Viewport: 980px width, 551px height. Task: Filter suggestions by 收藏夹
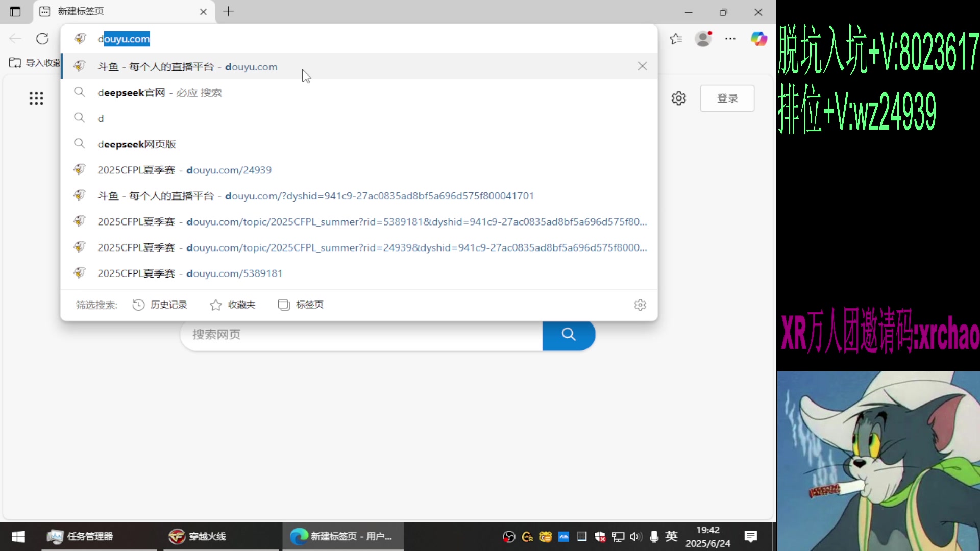[x=232, y=305]
